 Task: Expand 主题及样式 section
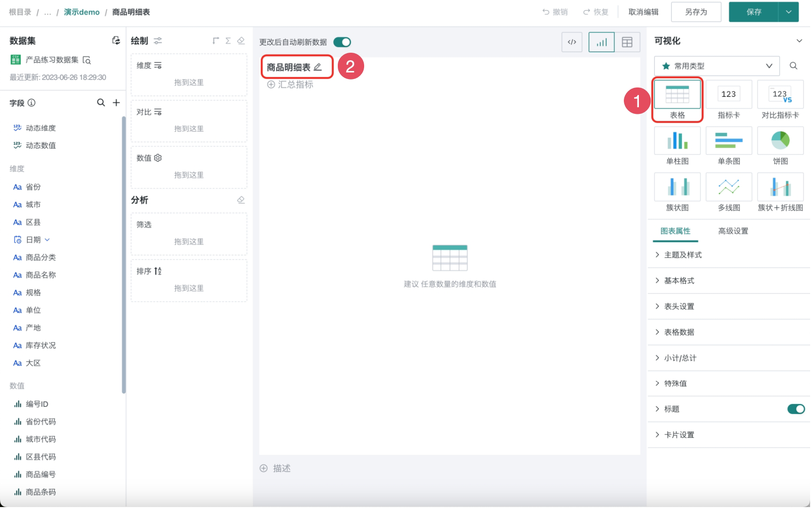click(x=729, y=255)
